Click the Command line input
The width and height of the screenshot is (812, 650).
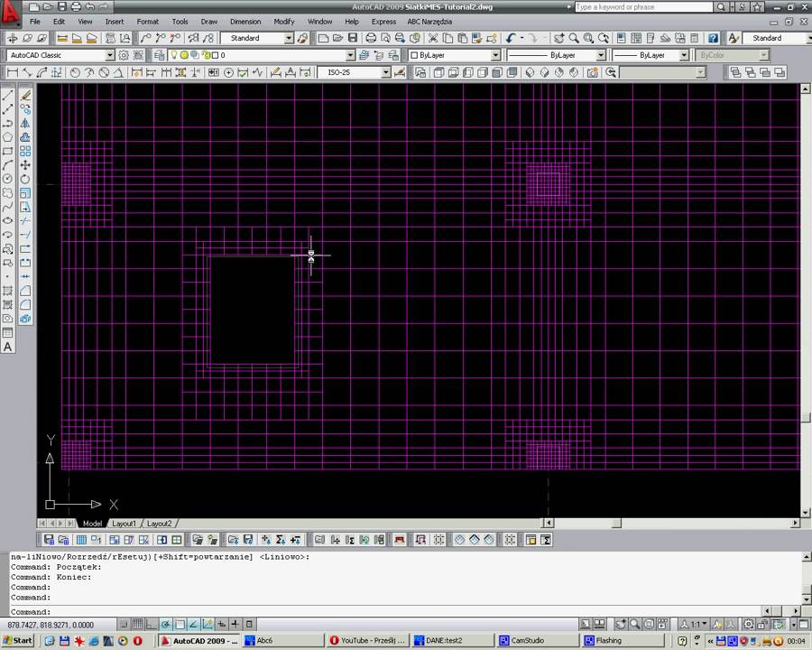click(386, 612)
